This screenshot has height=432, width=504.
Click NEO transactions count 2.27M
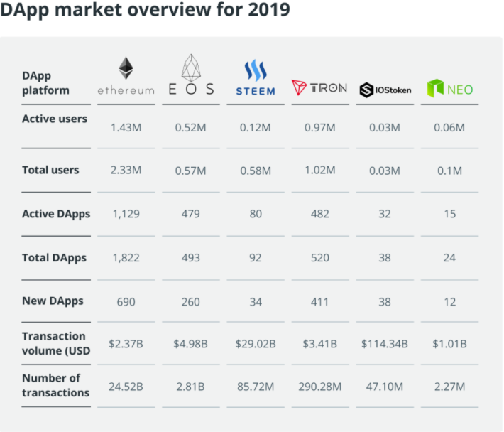tap(449, 387)
